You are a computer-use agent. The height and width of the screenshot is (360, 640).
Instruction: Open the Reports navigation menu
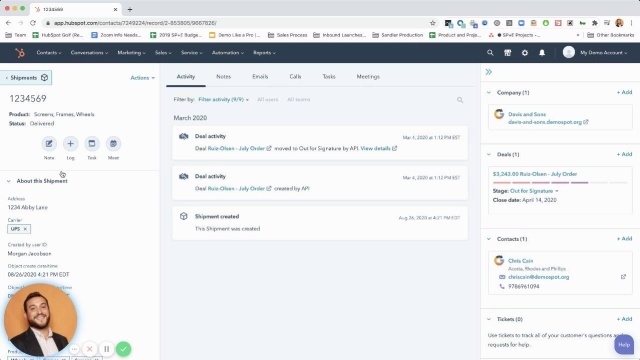264,53
